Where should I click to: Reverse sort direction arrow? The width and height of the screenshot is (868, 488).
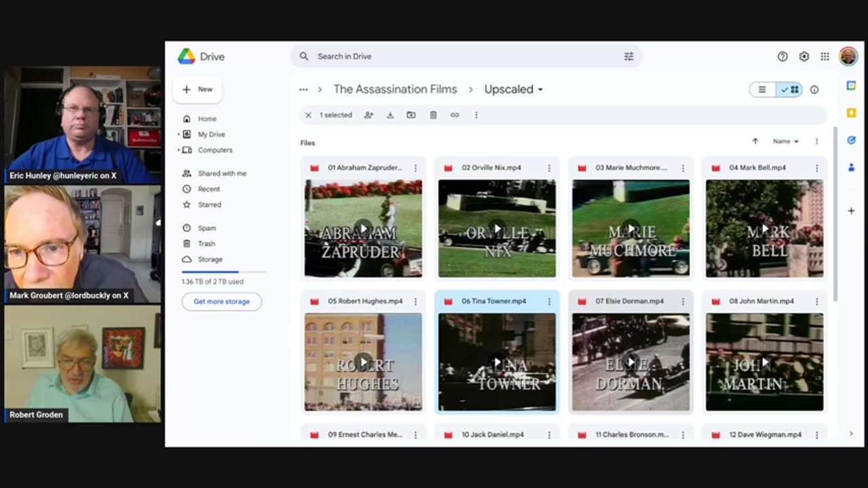click(755, 141)
